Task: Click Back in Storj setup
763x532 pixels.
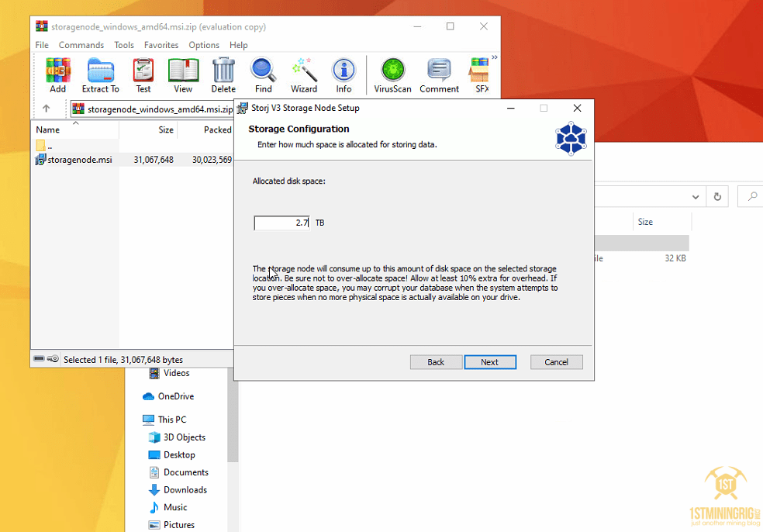Action: coord(436,362)
